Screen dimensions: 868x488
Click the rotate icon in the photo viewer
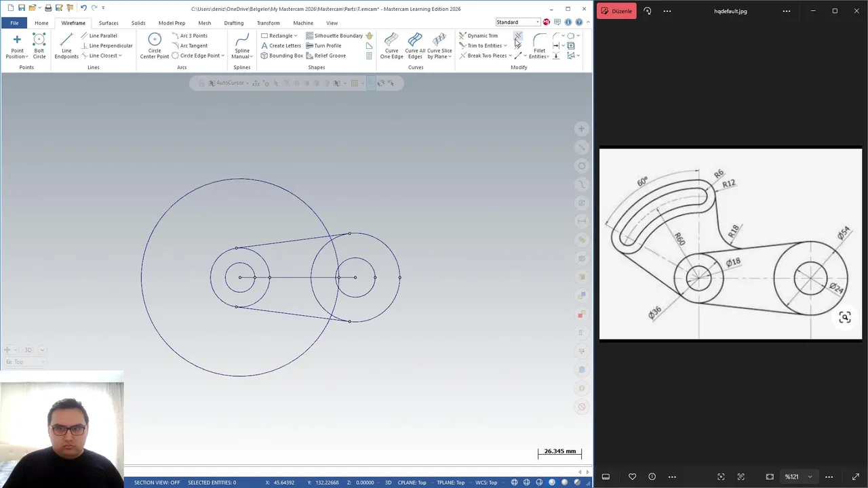click(x=647, y=11)
